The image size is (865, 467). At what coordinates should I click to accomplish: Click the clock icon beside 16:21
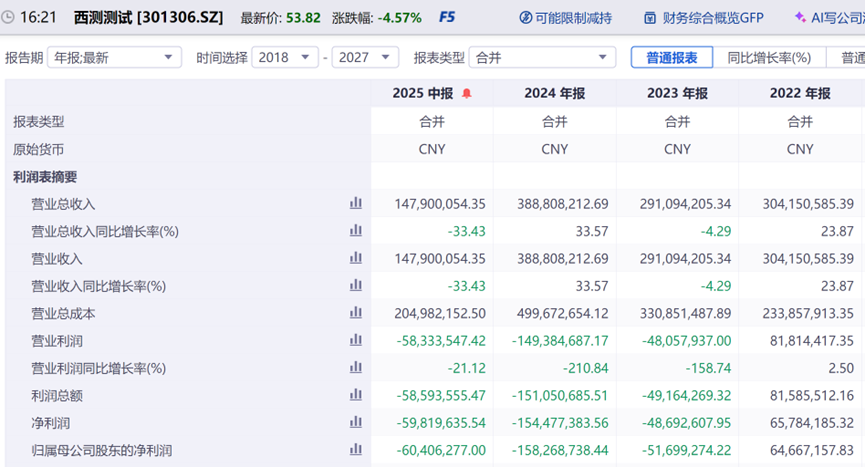pos(9,18)
